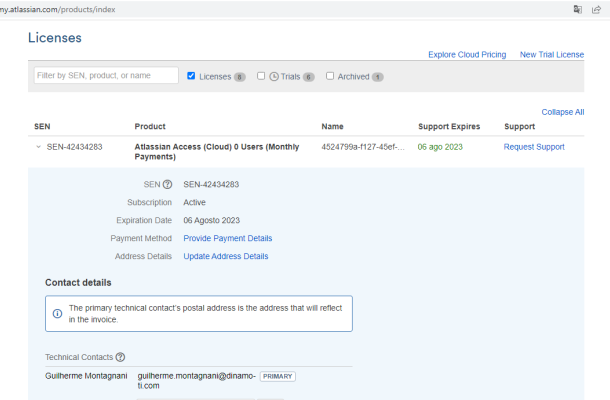The height and width of the screenshot is (400, 610).
Task: Click the Subscription label
Action: [149, 202]
